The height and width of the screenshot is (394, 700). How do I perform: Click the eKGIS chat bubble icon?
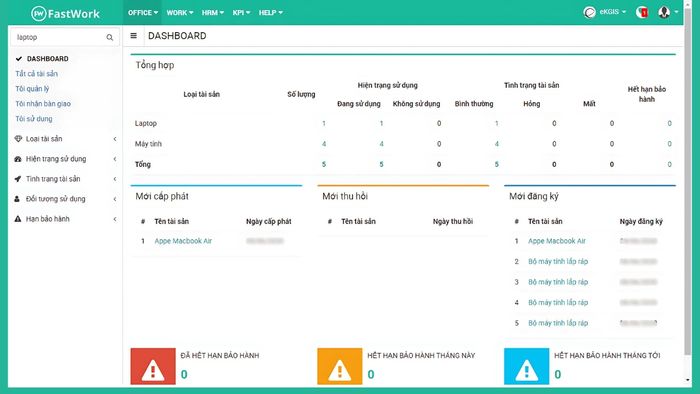(x=589, y=12)
